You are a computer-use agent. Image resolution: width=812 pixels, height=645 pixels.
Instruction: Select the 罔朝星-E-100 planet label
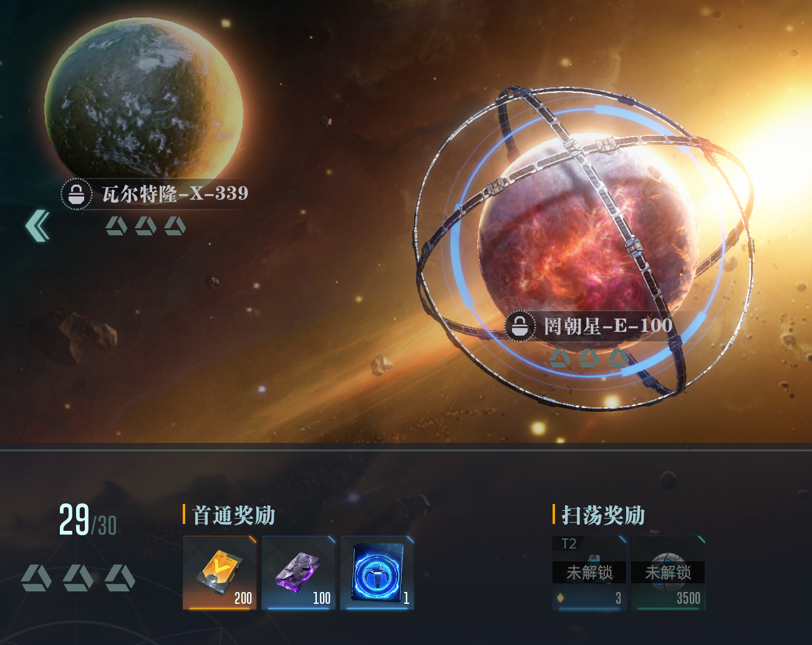pos(608,326)
